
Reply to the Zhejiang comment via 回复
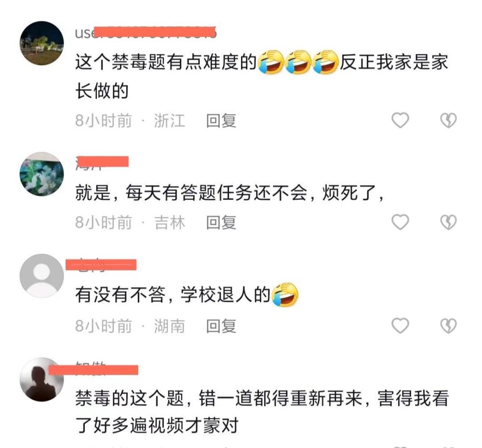pos(221,121)
